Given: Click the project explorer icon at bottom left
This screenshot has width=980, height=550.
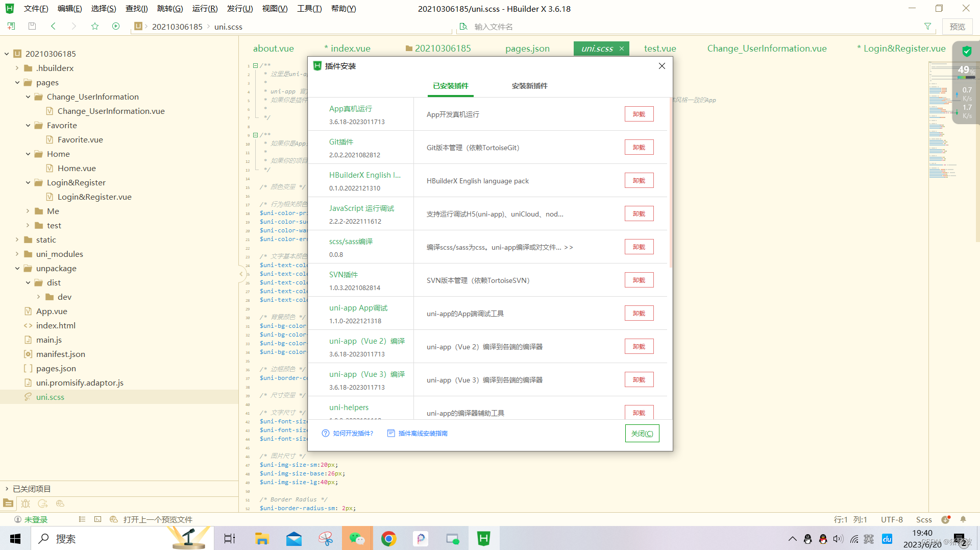Looking at the screenshot, I should [x=8, y=503].
